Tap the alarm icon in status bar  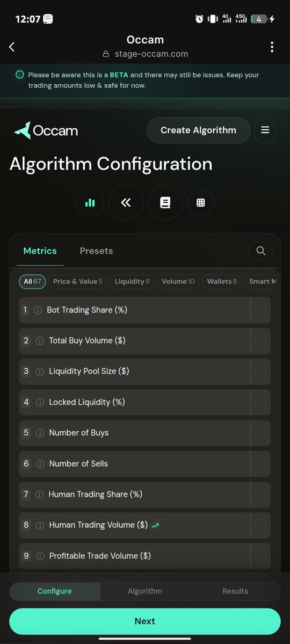[x=199, y=19]
